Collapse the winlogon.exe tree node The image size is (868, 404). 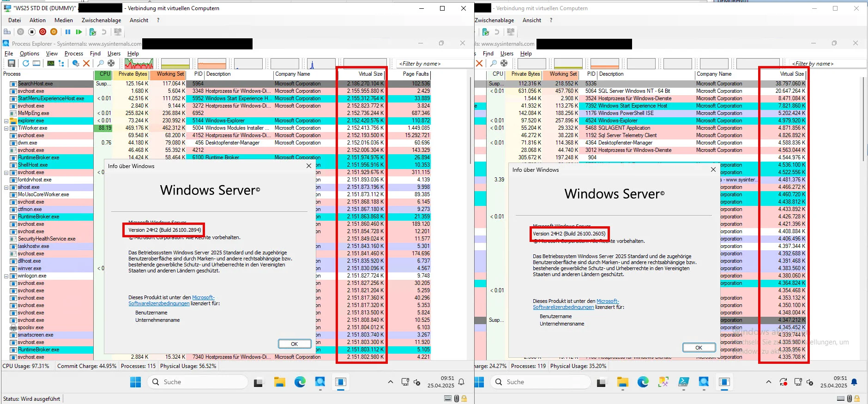[x=6, y=276]
